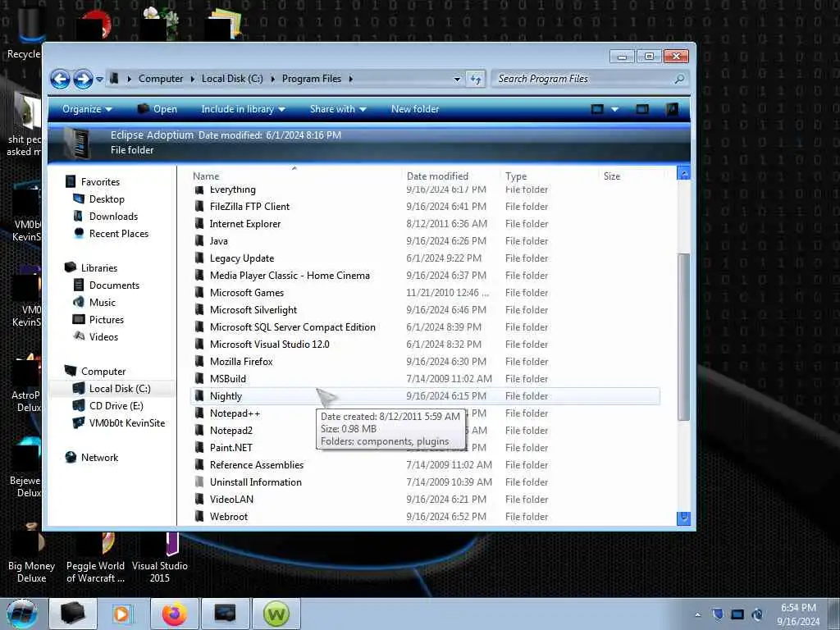840x630 pixels.
Task: Select the Webroot folder icon
Action: coord(199,517)
